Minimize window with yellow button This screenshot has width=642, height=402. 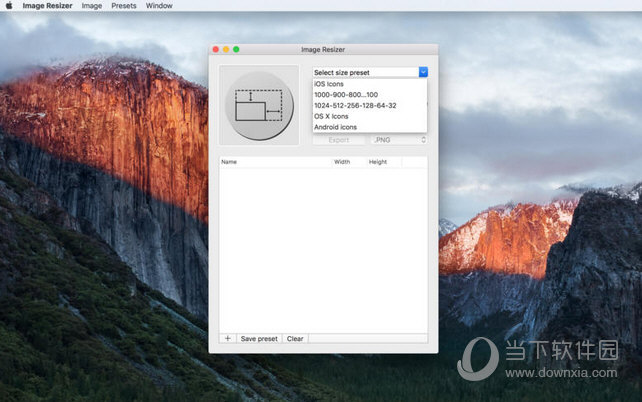click(226, 50)
